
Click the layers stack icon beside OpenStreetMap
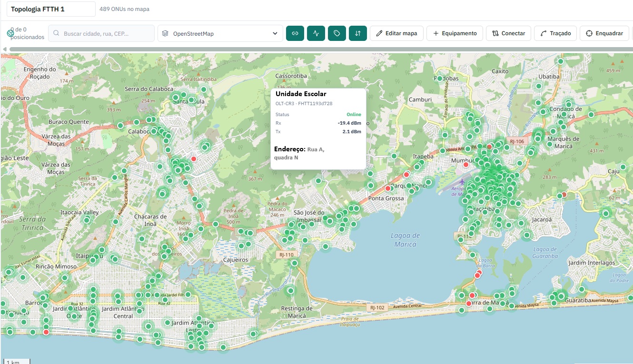(x=165, y=33)
